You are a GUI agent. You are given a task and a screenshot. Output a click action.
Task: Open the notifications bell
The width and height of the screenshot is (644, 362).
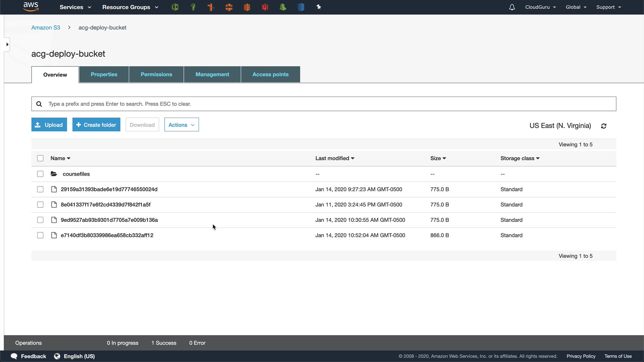click(x=512, y=7)
